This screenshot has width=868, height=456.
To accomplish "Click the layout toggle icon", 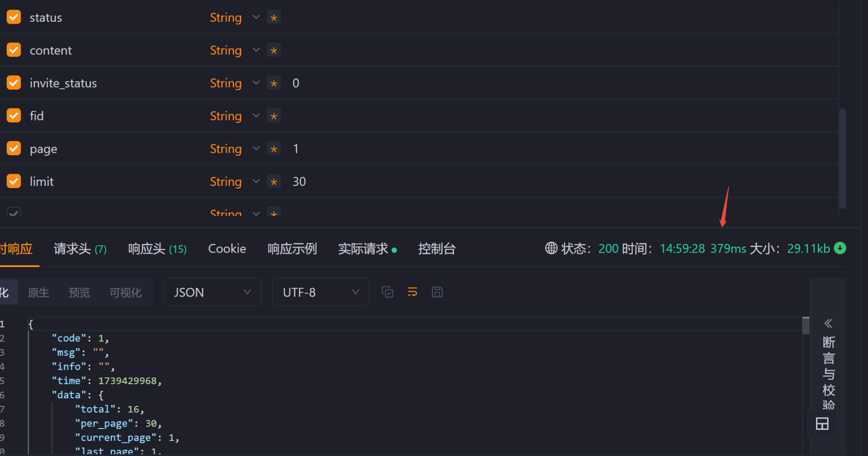I will tap(822, 424).
